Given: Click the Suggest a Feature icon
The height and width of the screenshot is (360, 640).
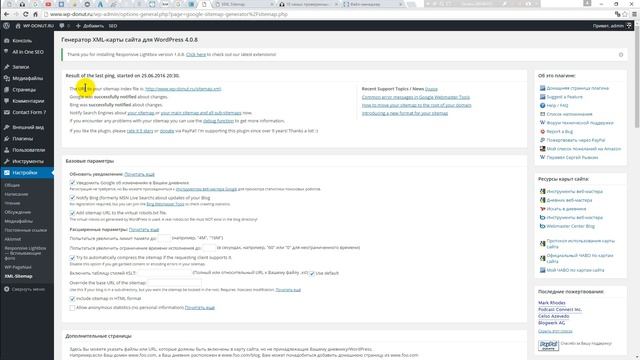Looking at the screenshot, I should point(542,97).
